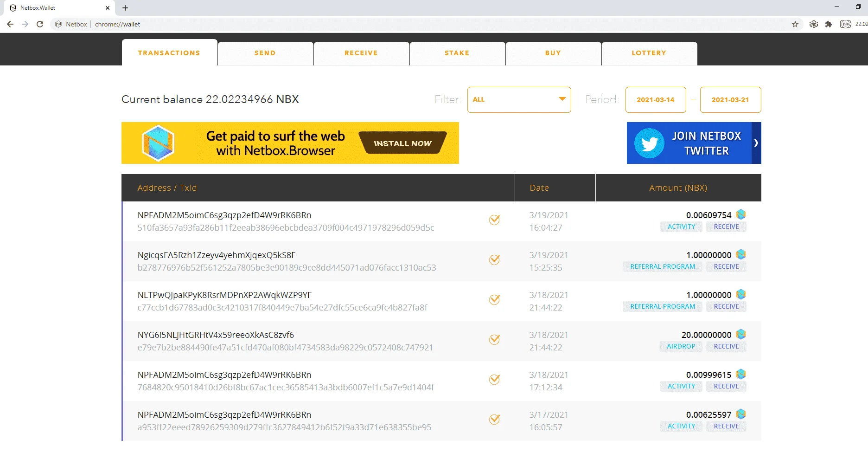Click confirmed checkmark for b2787769 transaction
This screenshot has height=453, width=868.
coord(495,259)
